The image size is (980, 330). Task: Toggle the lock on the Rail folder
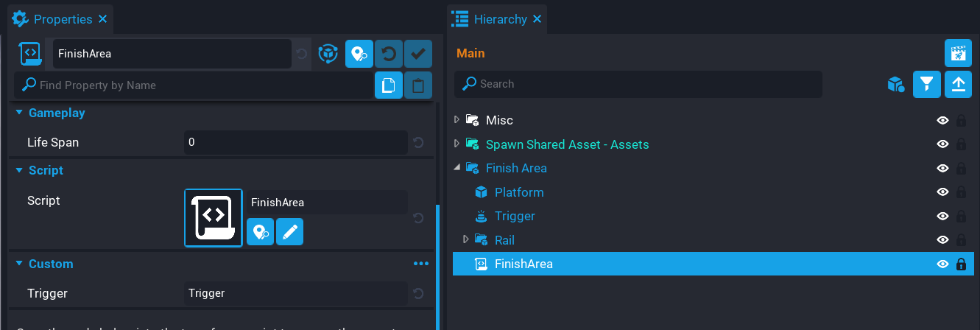click(961, 240)
